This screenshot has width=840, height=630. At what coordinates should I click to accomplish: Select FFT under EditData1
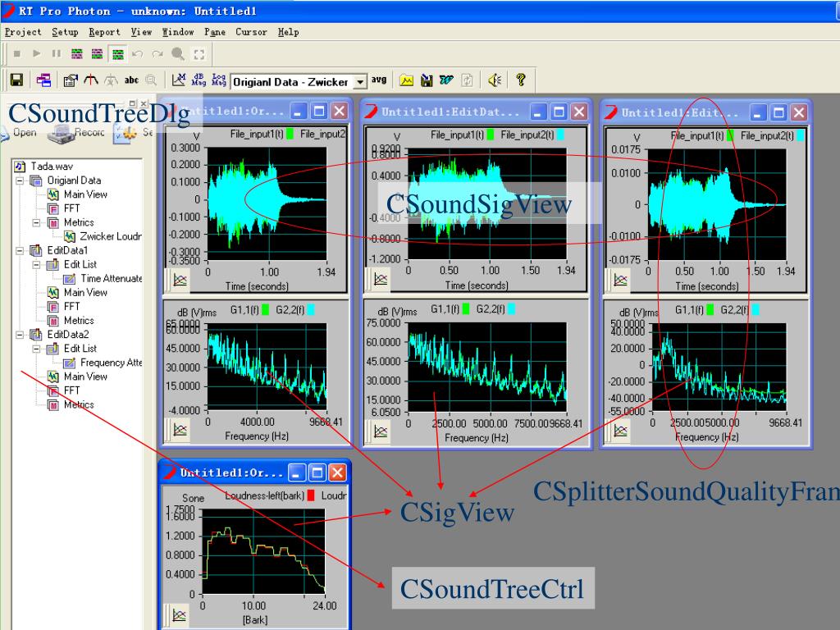72,307
